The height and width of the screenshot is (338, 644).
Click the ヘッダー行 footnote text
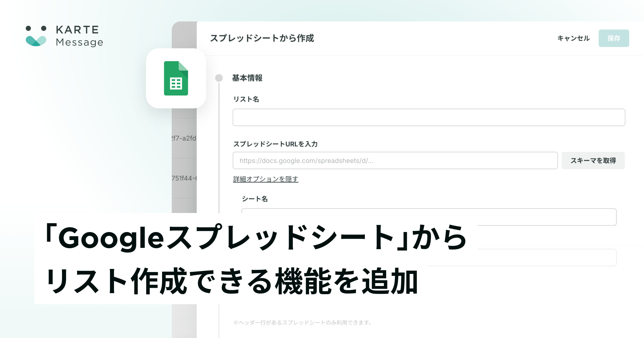pyautogui.click(x=302, y=323)
